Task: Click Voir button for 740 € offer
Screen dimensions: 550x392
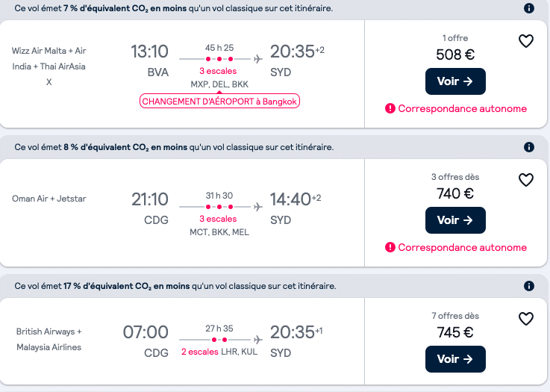Action: (x=455, y=220)
